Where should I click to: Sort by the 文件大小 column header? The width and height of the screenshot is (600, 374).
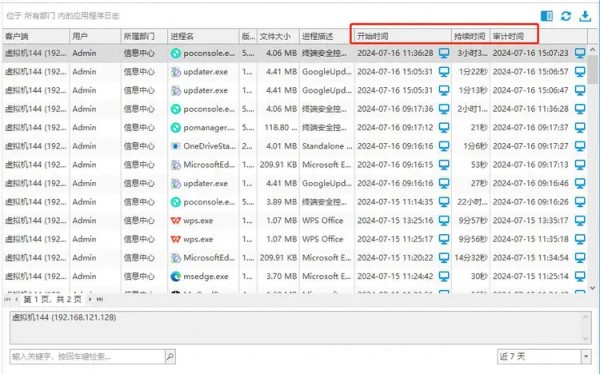coord(278,36)
